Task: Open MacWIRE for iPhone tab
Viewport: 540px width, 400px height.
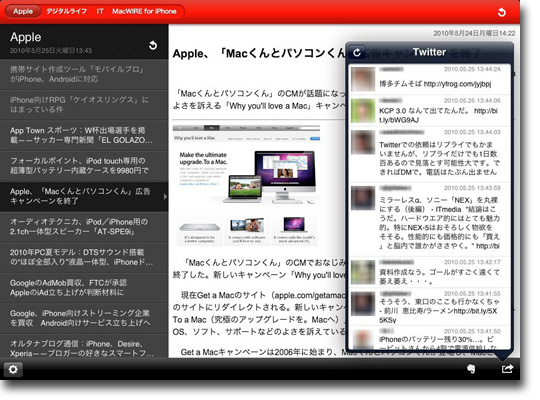Action: point(144,11)
